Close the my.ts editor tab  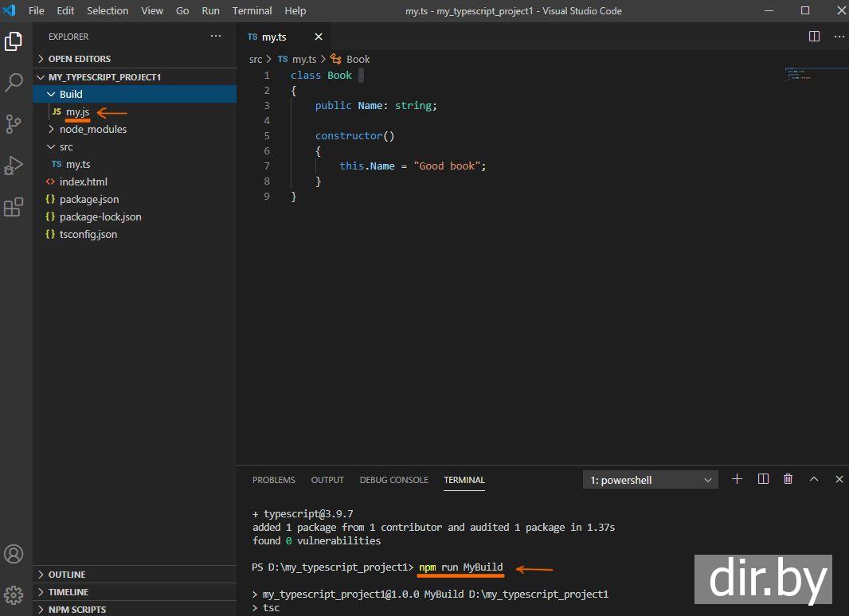click(x=319, y=37)
